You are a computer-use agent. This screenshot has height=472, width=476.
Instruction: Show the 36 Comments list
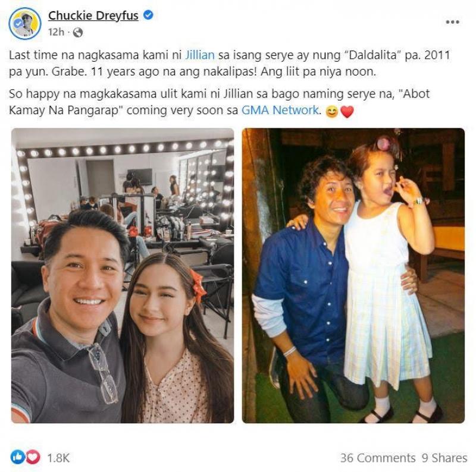(x=378, y=458)
